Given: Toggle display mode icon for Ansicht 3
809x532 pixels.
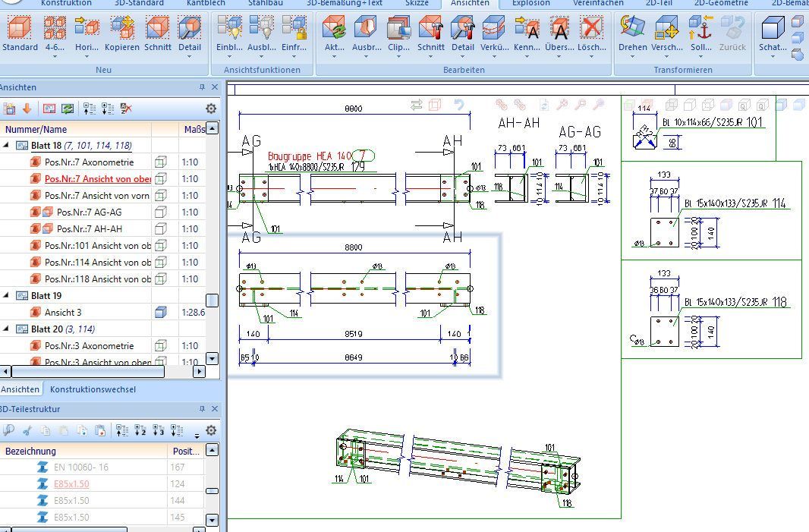Looking at the screenshot, I should [161, 312].
